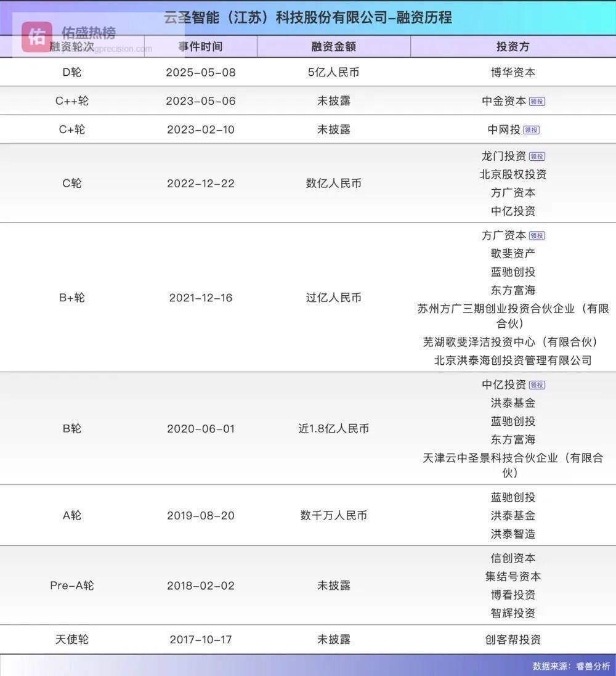Click the 领投 badge beside 中金资本

(x=537, y=102)
